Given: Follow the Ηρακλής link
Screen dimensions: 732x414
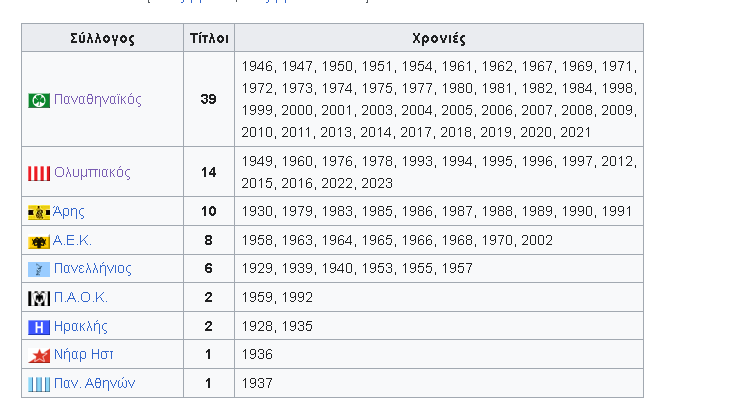Looking at the screenshot, I should [x=81, y=326].
